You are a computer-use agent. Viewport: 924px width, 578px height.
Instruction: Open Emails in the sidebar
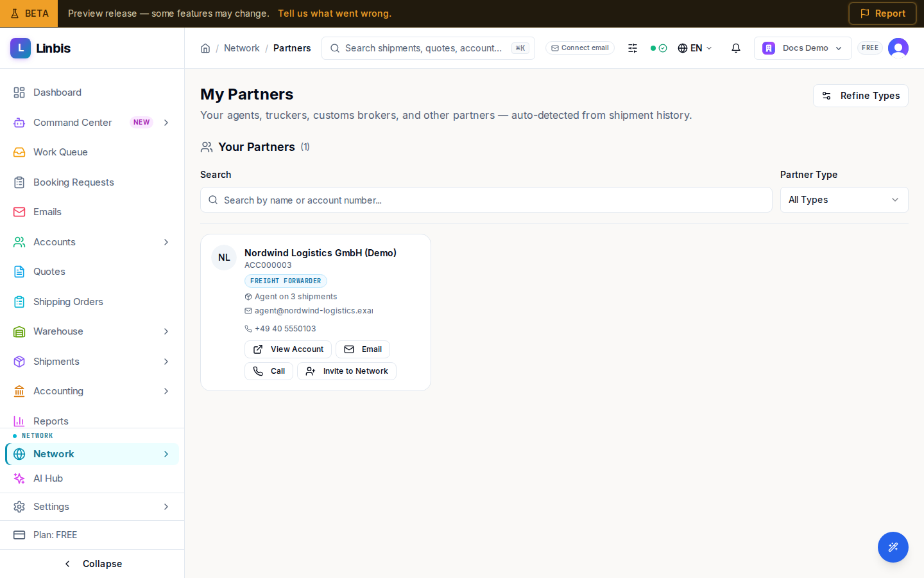(92, 212)
